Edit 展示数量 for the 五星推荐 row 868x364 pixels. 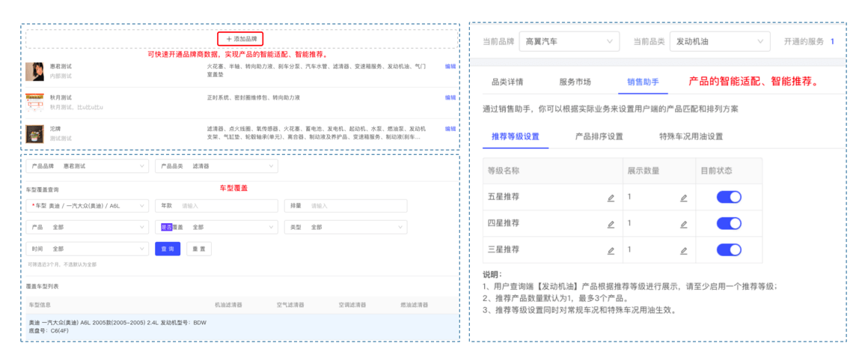[683, 198]
